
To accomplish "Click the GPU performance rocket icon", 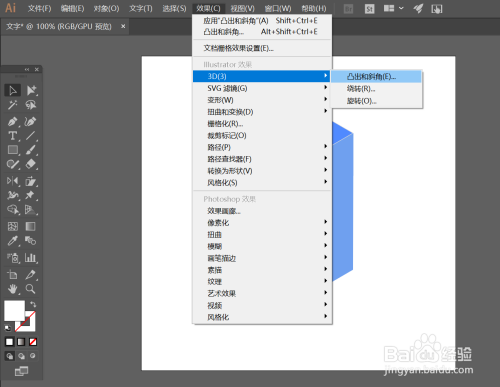I will coord(418,9).
